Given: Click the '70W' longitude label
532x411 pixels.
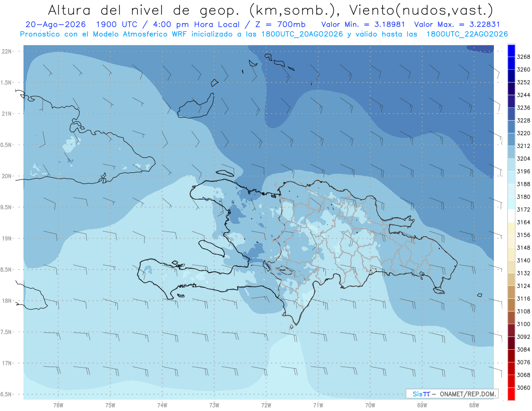Looking at the screenshot, I should pos(370,405).
